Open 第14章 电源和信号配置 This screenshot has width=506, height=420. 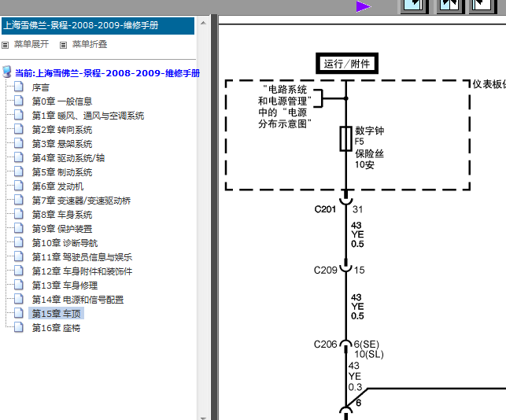click(x=78, y=300)
